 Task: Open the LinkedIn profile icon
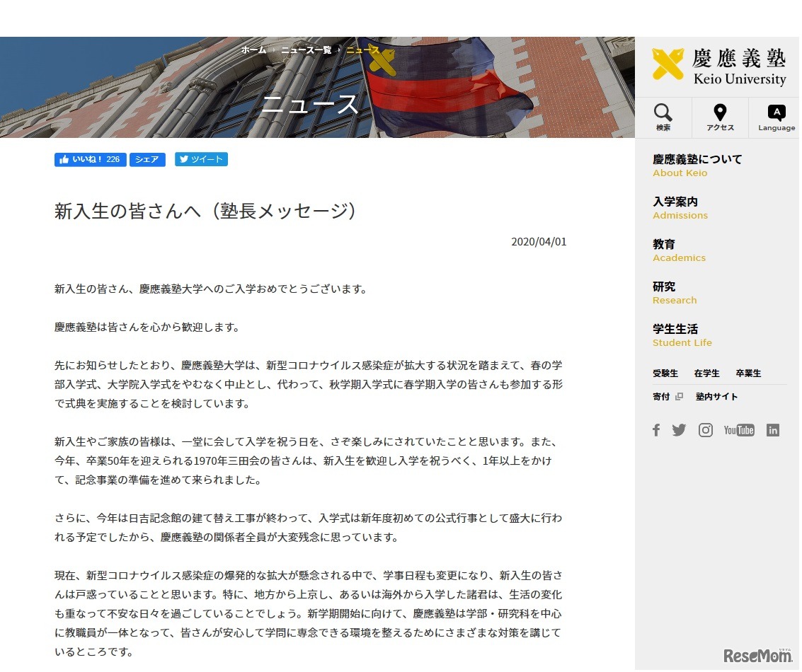tap(773, 429)
